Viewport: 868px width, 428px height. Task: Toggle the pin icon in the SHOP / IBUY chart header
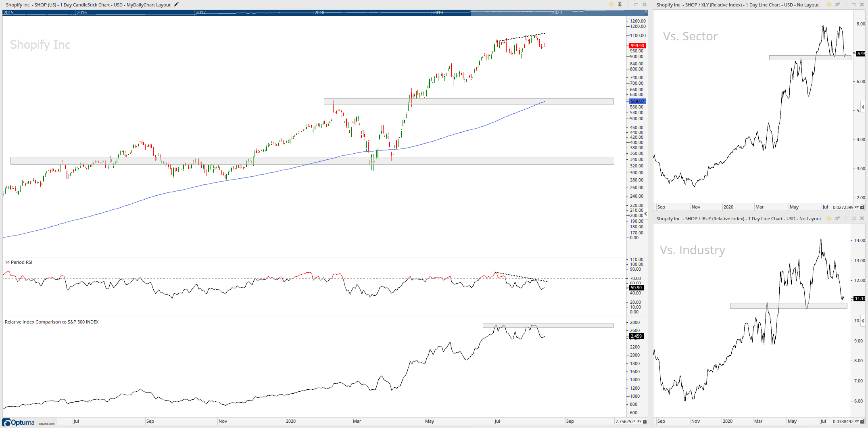(x=837, y=218)
